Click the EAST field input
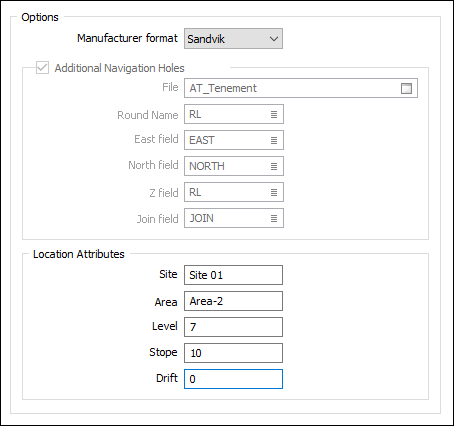This screenshot has width=454, height=426. 234,140
